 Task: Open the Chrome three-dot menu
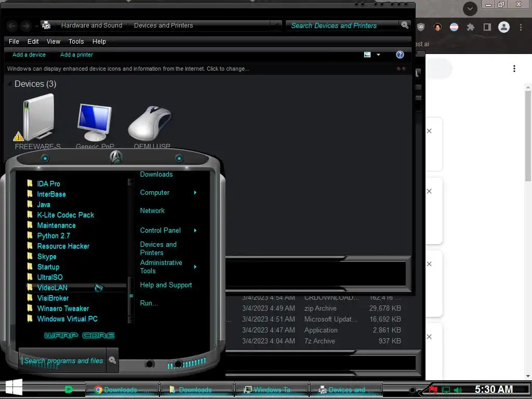(521, 27)
